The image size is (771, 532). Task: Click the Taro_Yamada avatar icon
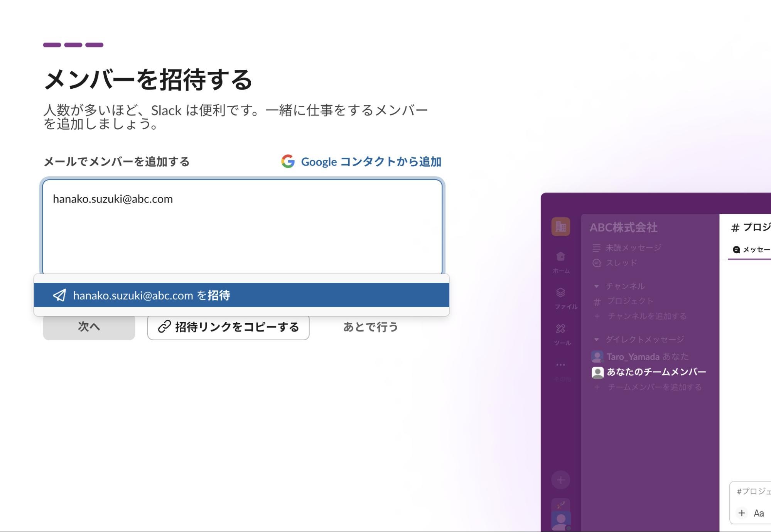click(x=597, y=356)
